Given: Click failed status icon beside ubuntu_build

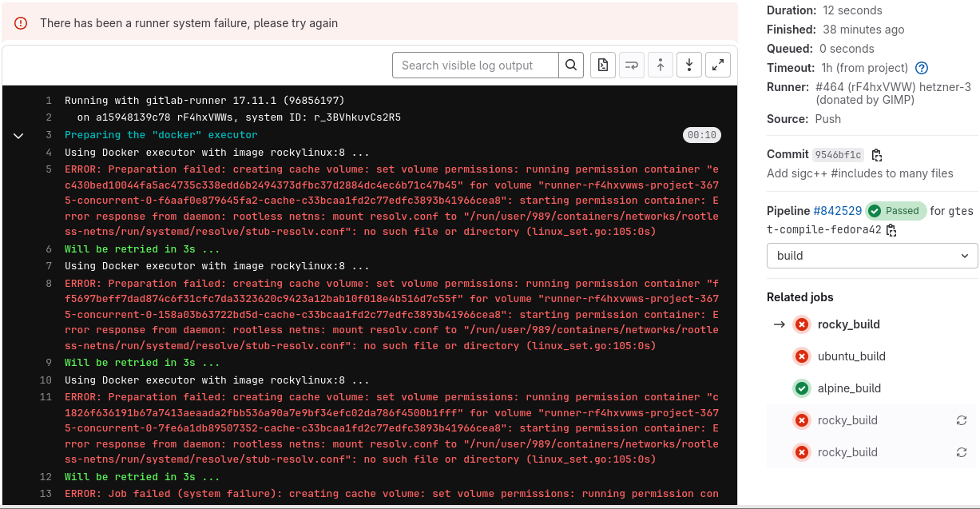Looking at the screenshot, I should point(802,356).
